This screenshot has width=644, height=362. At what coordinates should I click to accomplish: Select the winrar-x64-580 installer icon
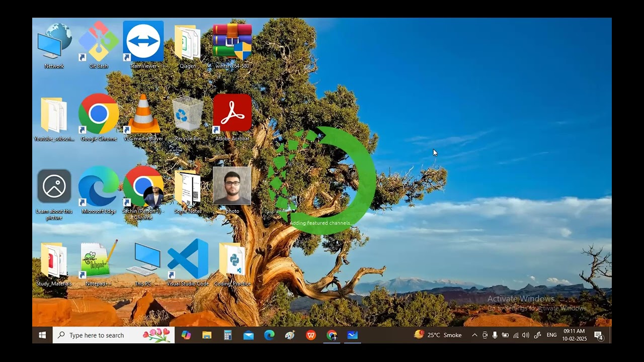click(x=232, y=45)
